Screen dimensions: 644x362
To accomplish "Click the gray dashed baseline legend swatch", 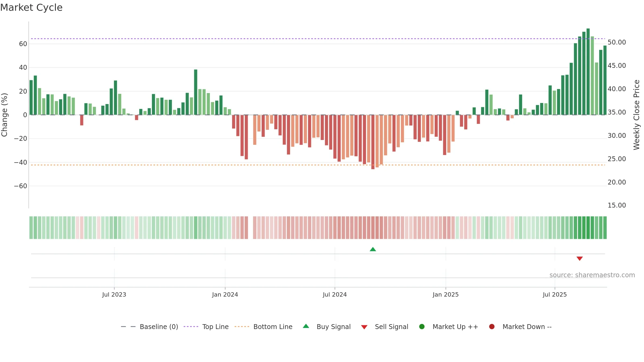I will tap(128, 327).
